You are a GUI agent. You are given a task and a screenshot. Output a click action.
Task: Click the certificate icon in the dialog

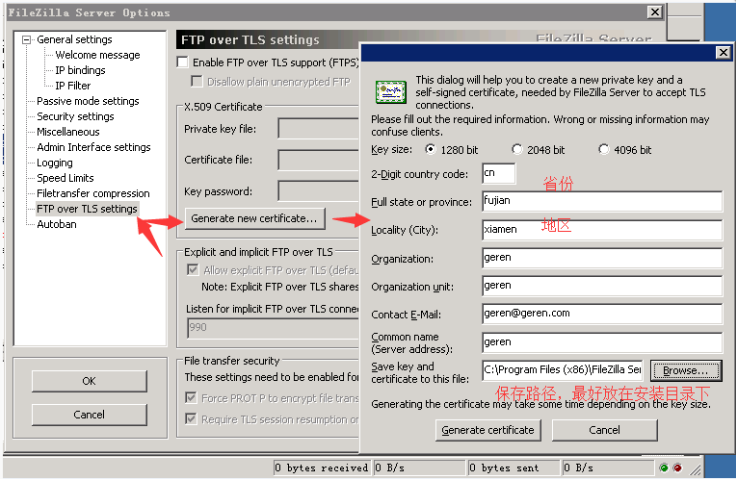pos(391,92)
